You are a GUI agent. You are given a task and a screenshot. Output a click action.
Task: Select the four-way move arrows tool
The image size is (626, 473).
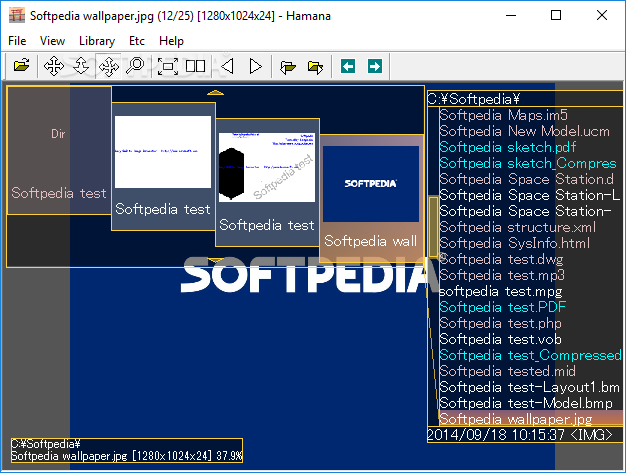point(54,66)
